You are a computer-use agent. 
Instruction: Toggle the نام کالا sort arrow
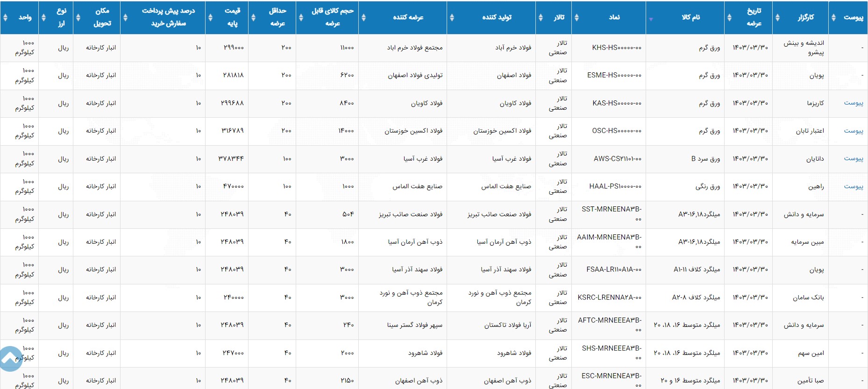[x=651, y=19]
